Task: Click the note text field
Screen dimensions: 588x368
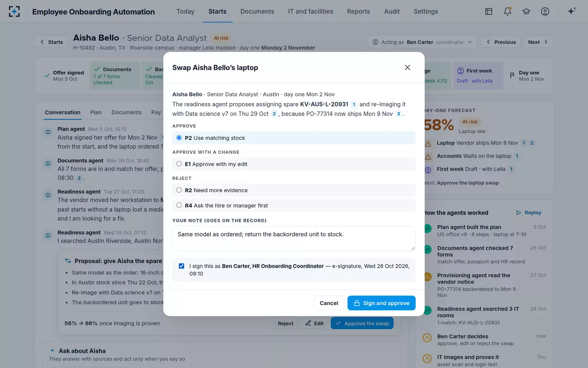Action: pyautogui.click(x=294, y=238)
